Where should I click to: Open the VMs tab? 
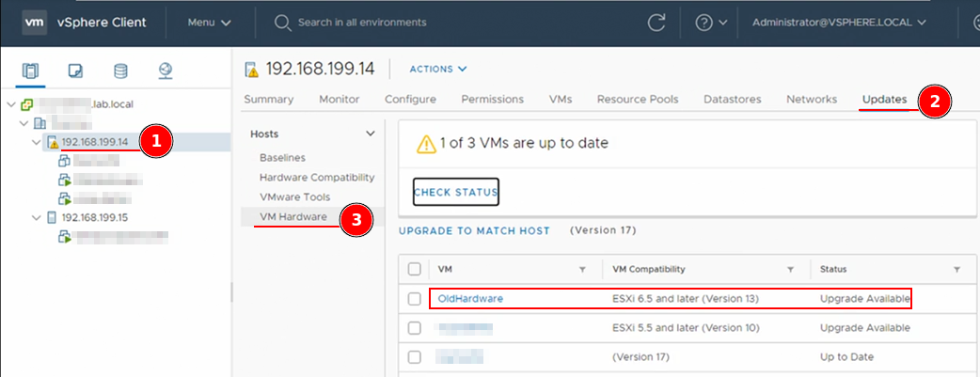(x=561, y=100)
